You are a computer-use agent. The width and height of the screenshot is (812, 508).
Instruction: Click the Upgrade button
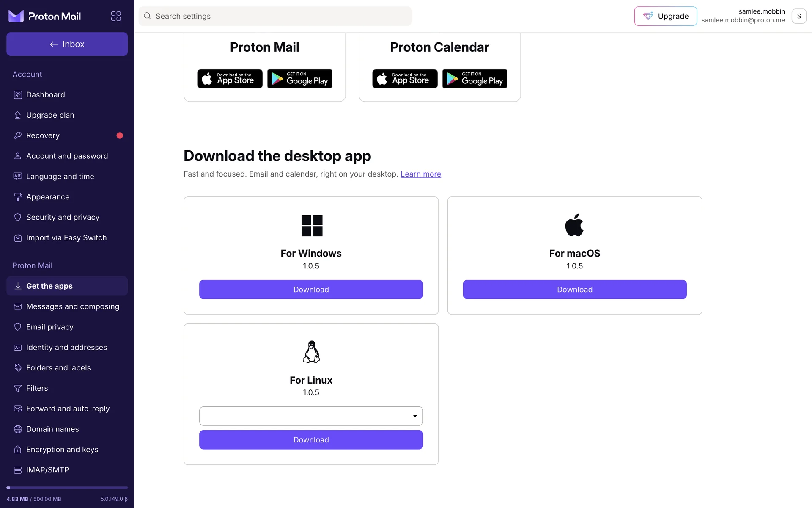(x=665, y=16)
